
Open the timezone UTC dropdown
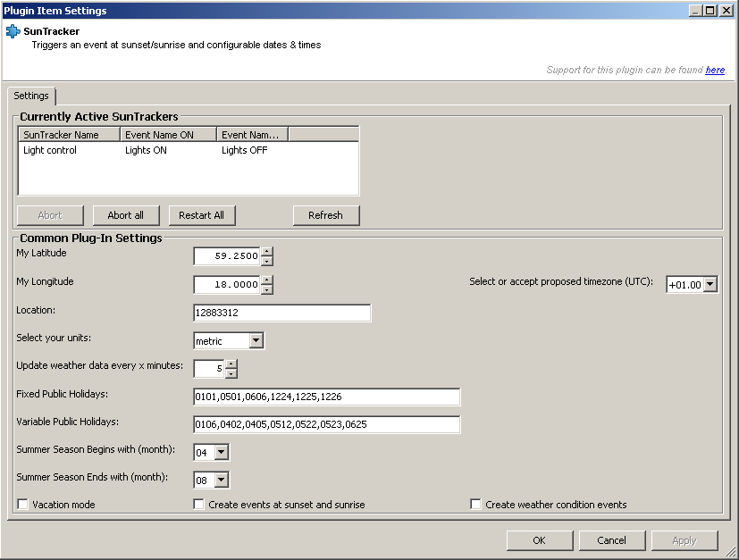[710, 285]
